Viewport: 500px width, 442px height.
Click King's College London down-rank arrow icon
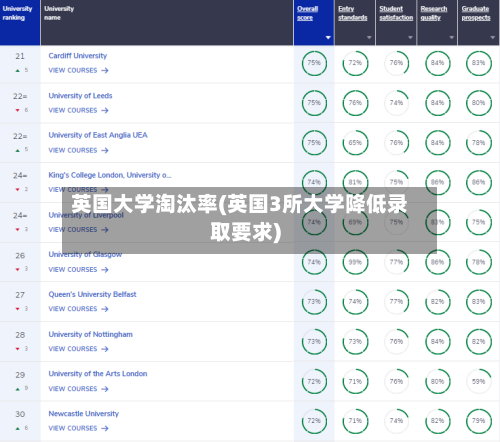pos(17,190)
